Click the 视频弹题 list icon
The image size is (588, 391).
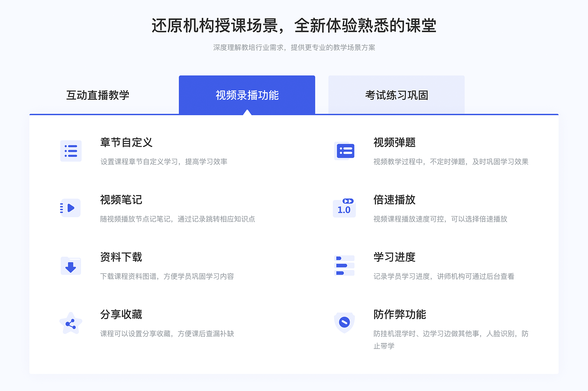[345, 151]
